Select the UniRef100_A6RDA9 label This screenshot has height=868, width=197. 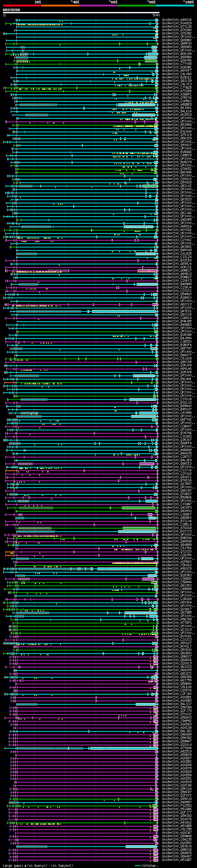click(x=177, y=450)
